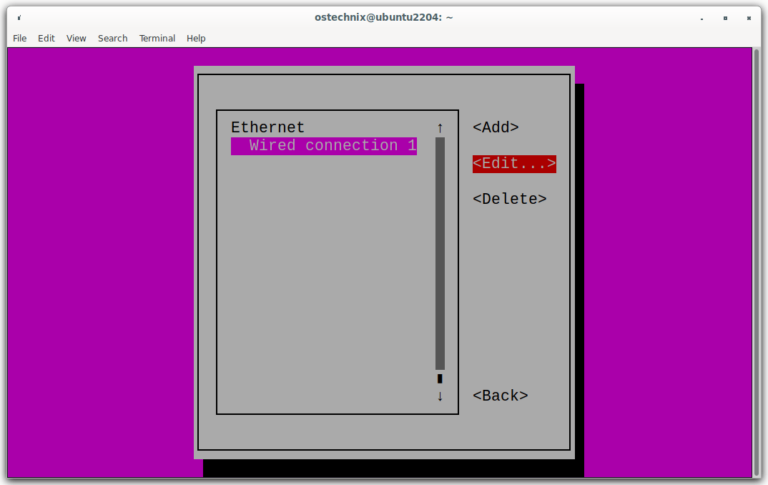This screenshot has width=768, height=485.
Task: Click the scroll down arrow in list
Action: (439, 396)
